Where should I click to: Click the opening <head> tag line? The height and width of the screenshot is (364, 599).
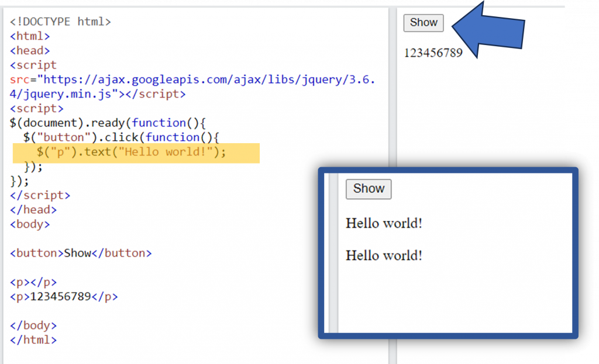pos(30,51)
